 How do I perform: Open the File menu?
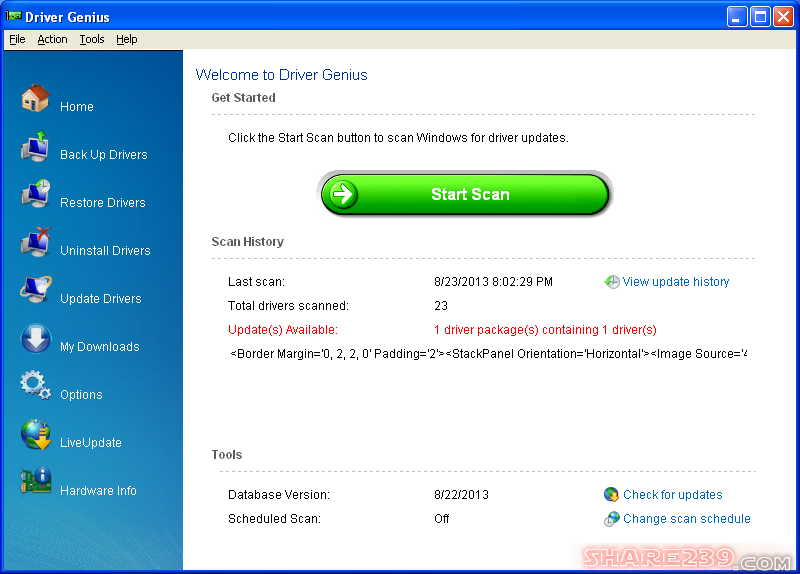[17, 39]
